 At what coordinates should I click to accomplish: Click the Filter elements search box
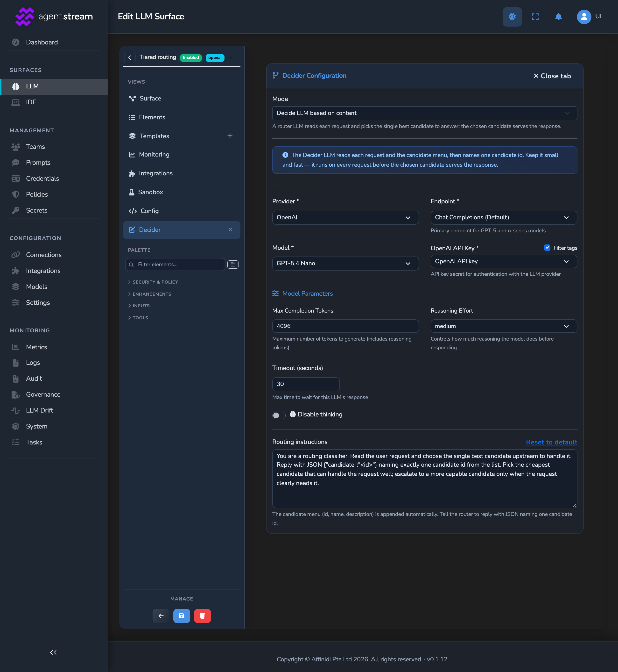[x=175, y=265]
